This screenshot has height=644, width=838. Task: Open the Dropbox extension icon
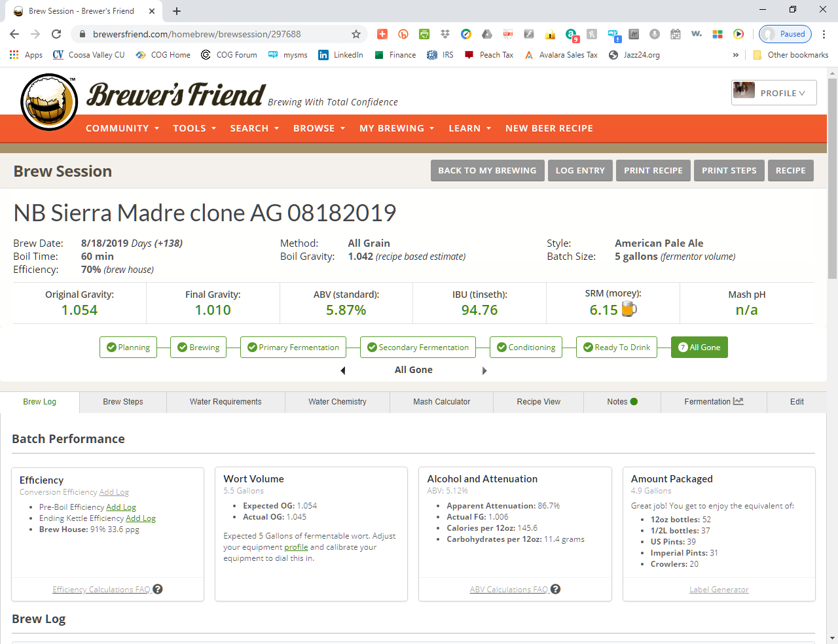pos(445,34)
